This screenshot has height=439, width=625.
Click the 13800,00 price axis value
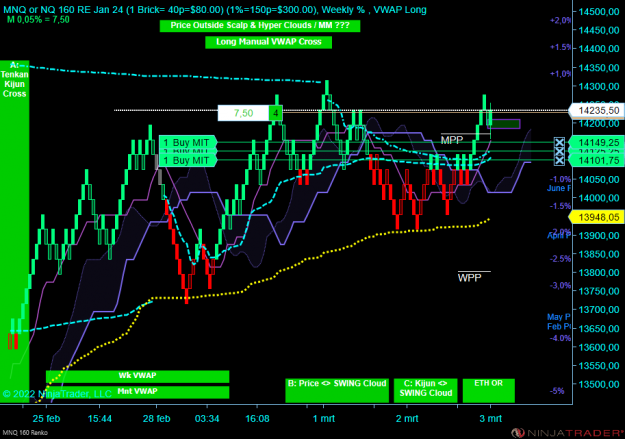tap(599, 273)
